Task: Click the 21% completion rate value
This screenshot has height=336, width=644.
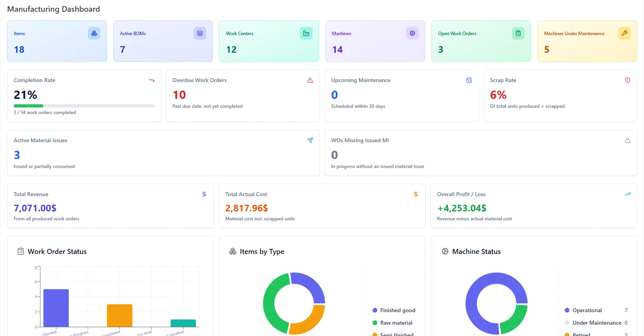Action: coord(25,95)
